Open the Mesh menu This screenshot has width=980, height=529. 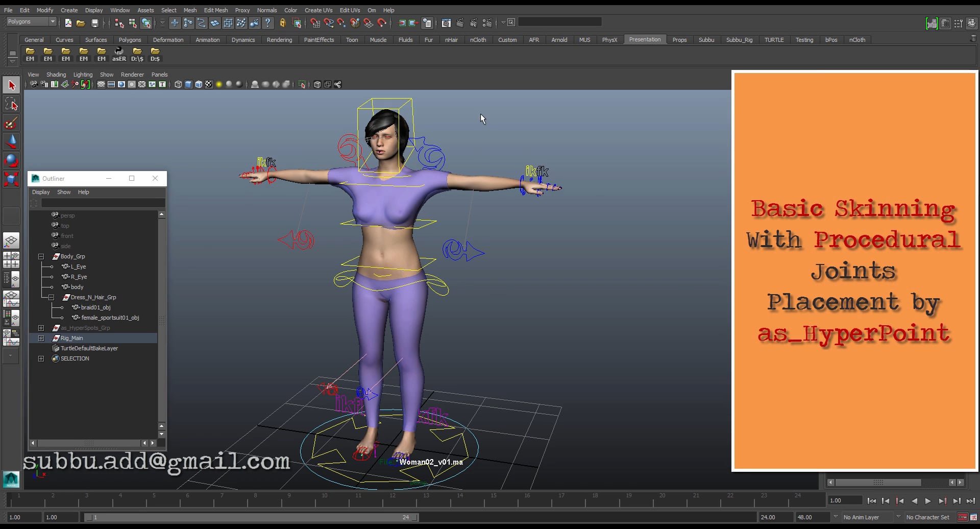pyautogui.click(x=190, y=10)
